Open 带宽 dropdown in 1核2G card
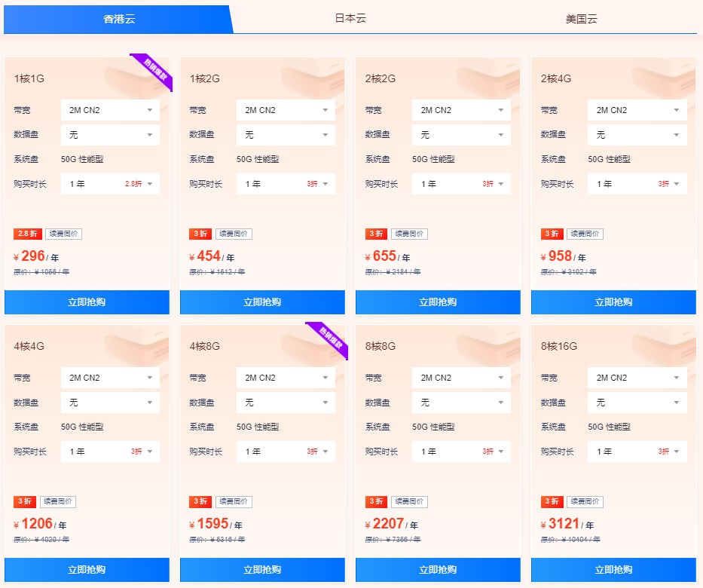703x588 pixels. point(286,110)
